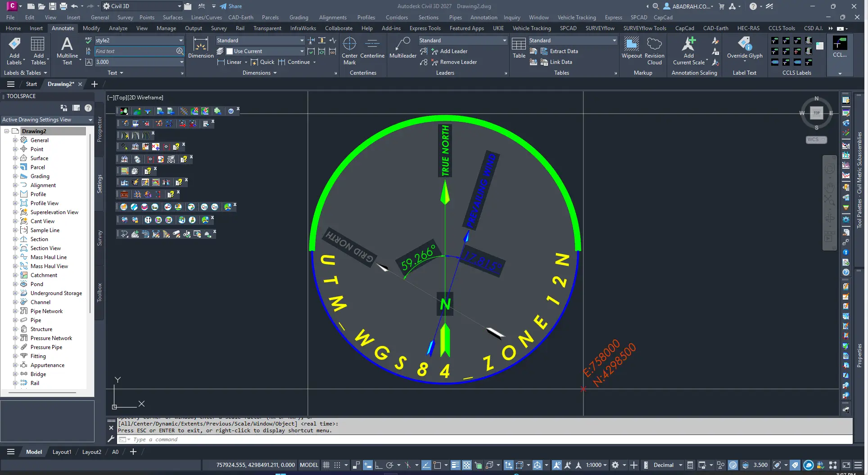Add a new layout with plus button
868x475 pixels.
pyautogui.click(x=133, y=452)
